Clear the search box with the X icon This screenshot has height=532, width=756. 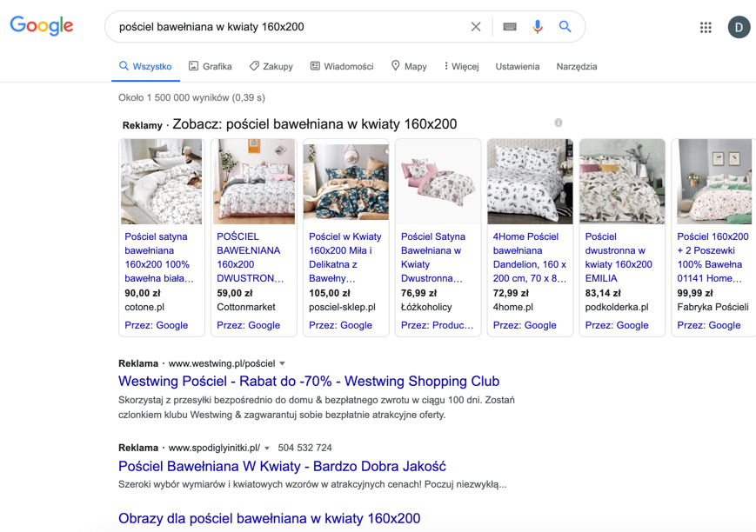click(476, 27)
